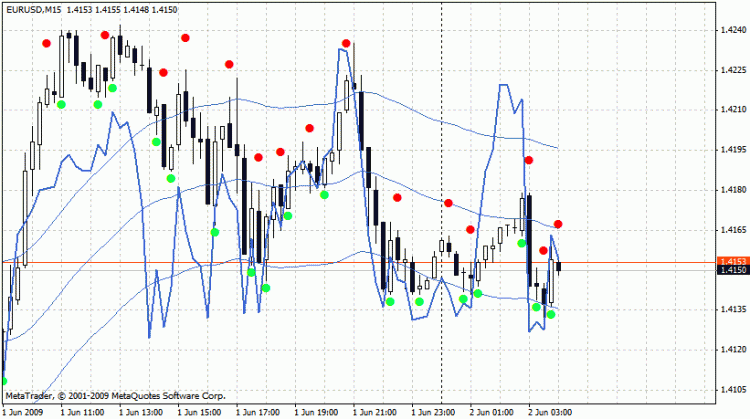Click the 1 Jun 21:00 time label

(x=375, y=411)
